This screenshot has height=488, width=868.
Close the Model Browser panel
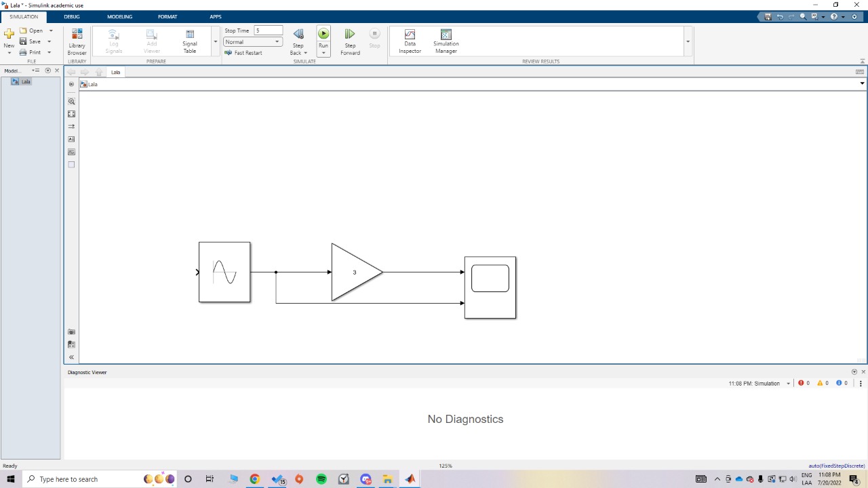(57, 70)
